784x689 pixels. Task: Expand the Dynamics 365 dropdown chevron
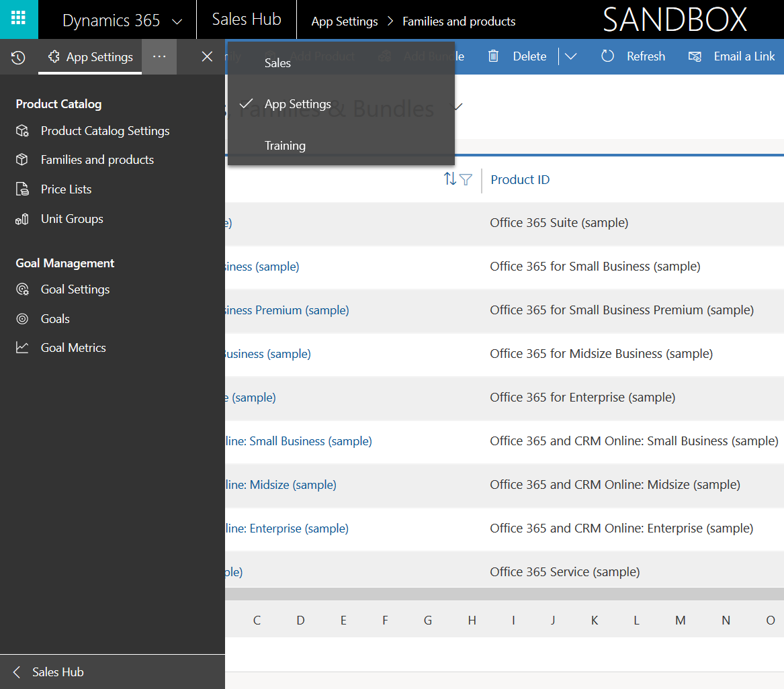[x=177, y=21]
